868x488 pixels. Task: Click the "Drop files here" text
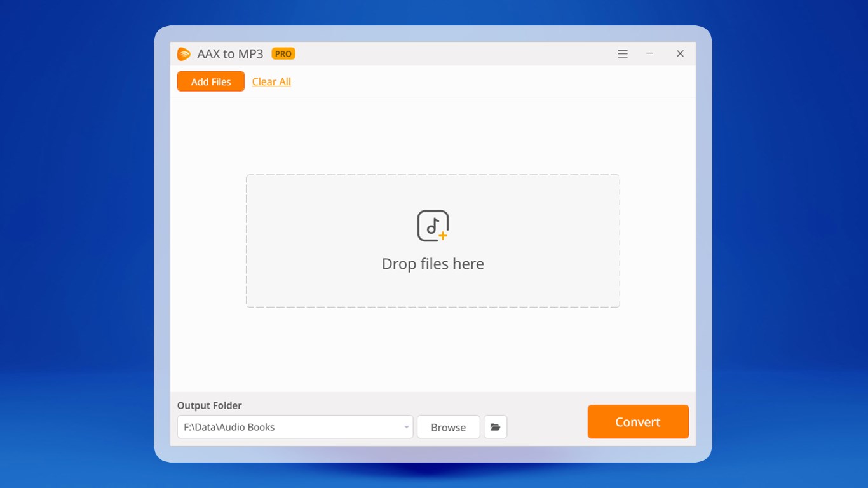[433, 264]
